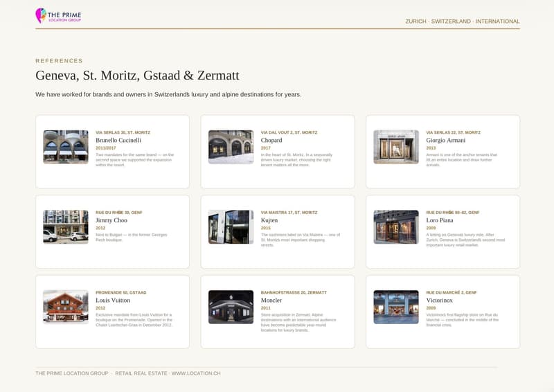The width and height of the screenshot is (554, 392).
Task: Open the Jimmy Choo storefront photo
Action: coord(66,227)
